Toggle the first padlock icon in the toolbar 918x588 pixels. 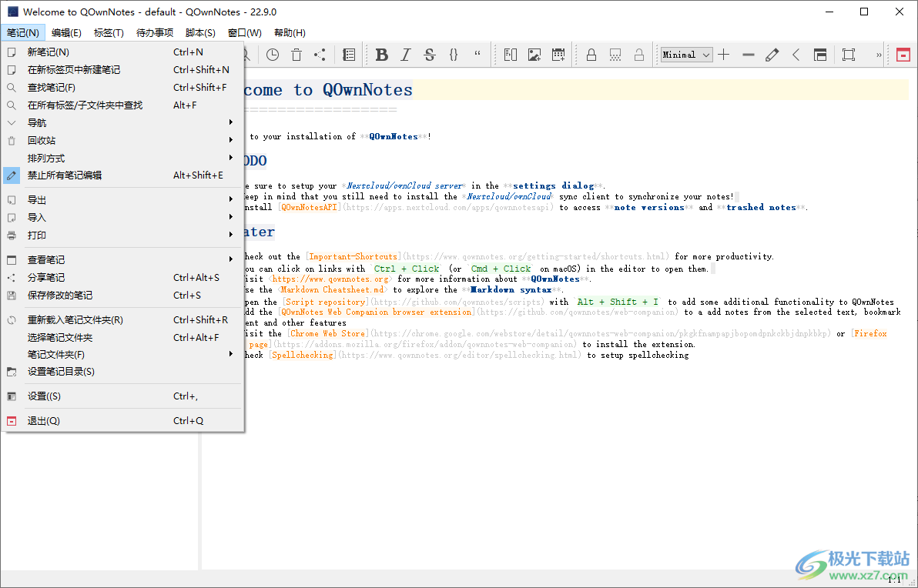pos(591,55)
